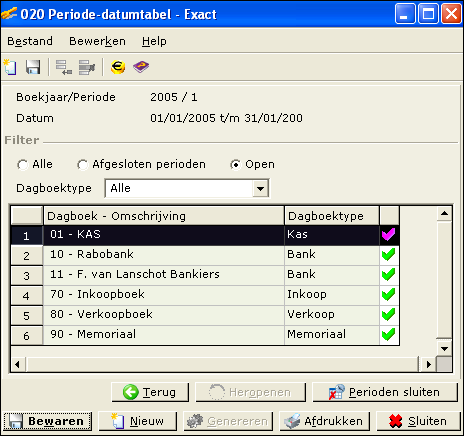The width and height of the screenshot is (464, 436).
Task: Expand the Dagboektype dropdown arrow
Action: coord(260,188)
